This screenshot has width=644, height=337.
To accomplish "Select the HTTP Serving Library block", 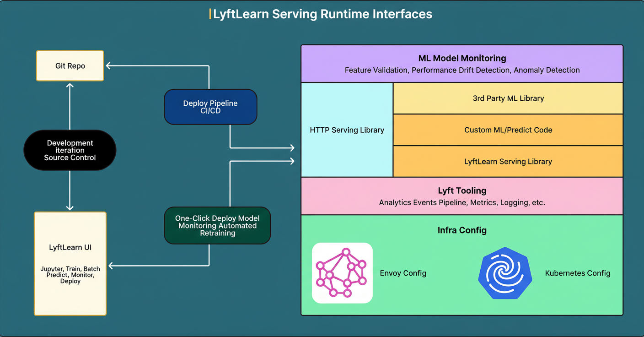I will (x=347, y=130).
